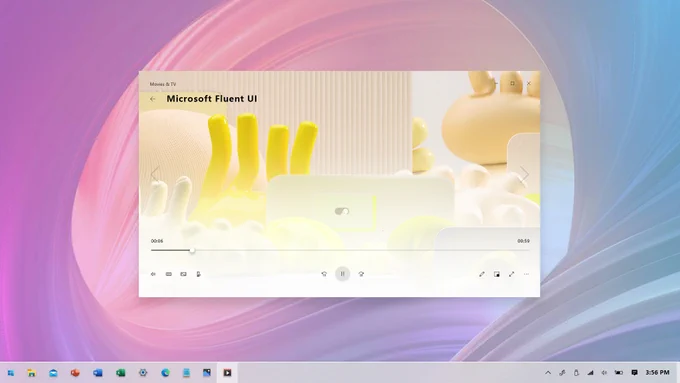680x383 pixels.
Task: Open the Photos app from taskbar
Action: (207, 373)
